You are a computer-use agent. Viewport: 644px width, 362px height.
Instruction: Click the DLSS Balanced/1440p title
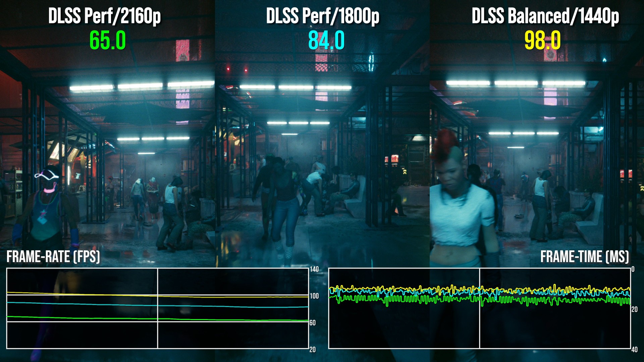545,16
